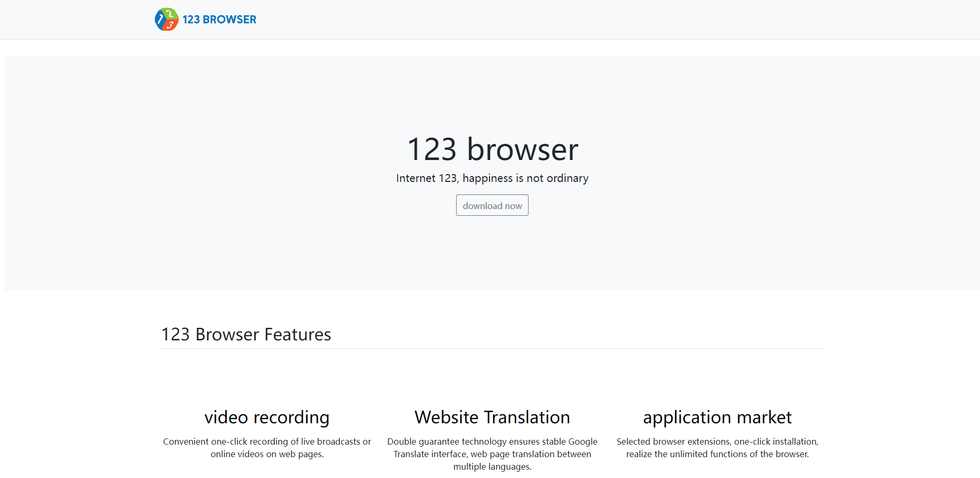Click the green number 2 face of the logo cube
The width and height of the screenshot is (980, 478).
[x=169, y=14]
